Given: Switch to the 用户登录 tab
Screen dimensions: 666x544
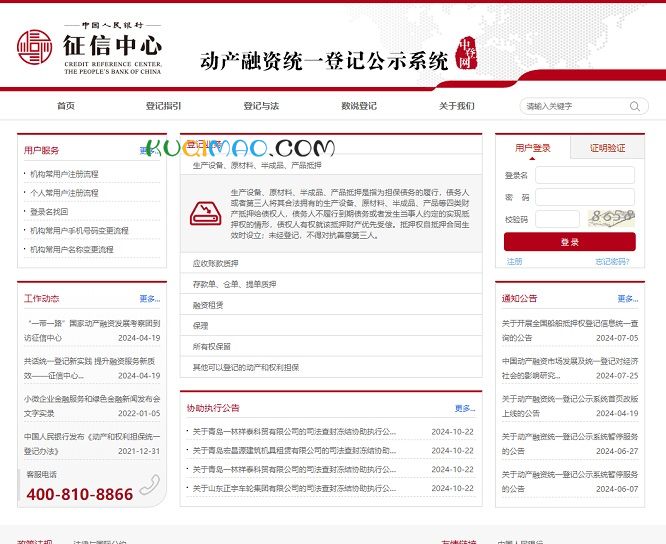Looking at the screenshot, I should (533, 148).
